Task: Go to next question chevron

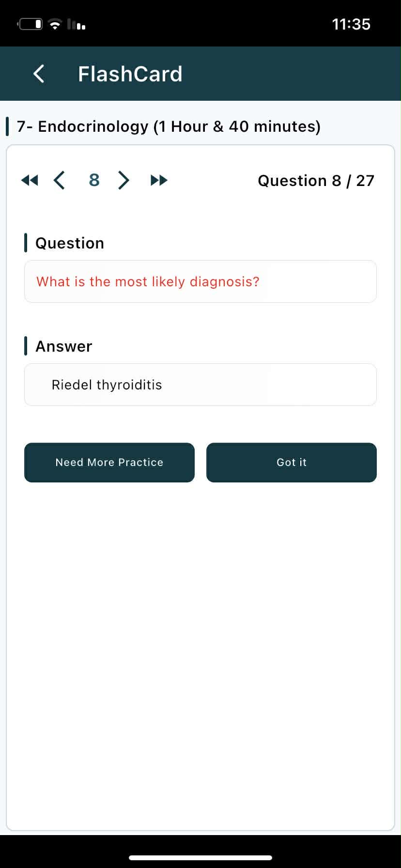Action: [124, 180]
